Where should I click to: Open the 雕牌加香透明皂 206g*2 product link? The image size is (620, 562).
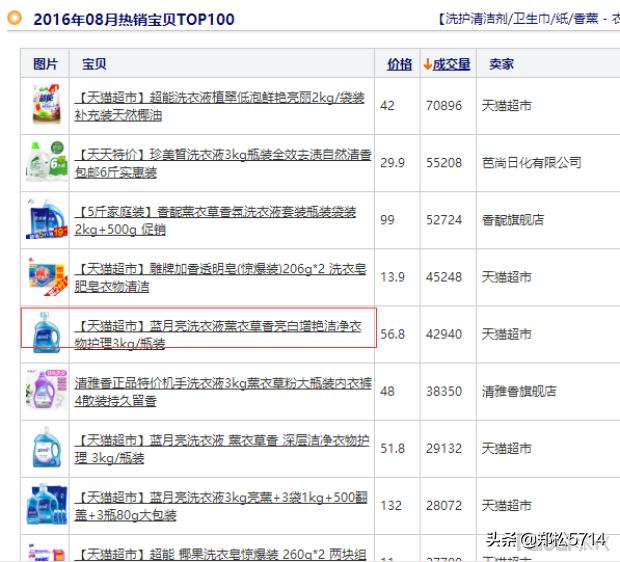tap(221, 277)
